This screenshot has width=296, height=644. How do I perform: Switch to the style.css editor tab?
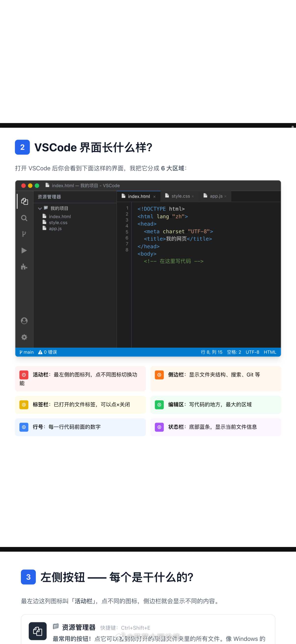coord(179,196)
